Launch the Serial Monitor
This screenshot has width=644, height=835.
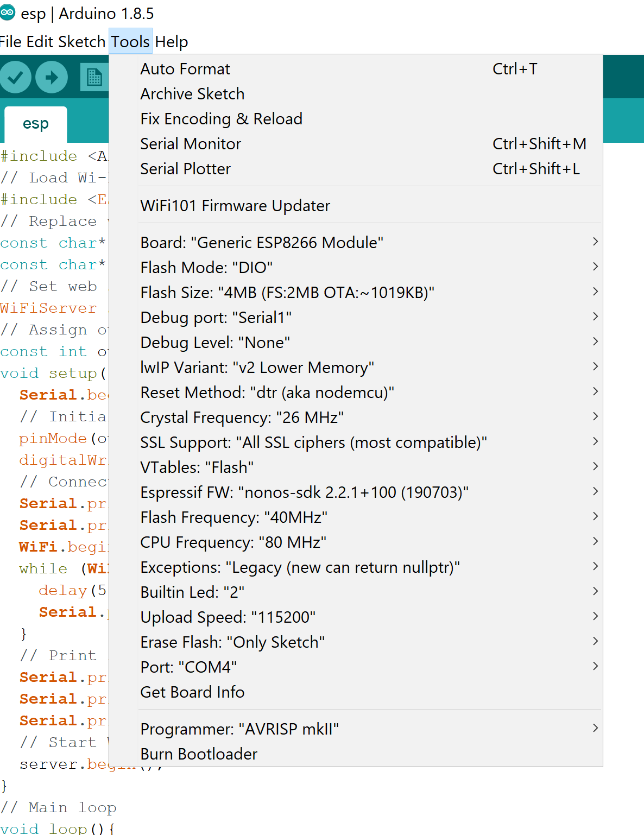click(191, 144)
